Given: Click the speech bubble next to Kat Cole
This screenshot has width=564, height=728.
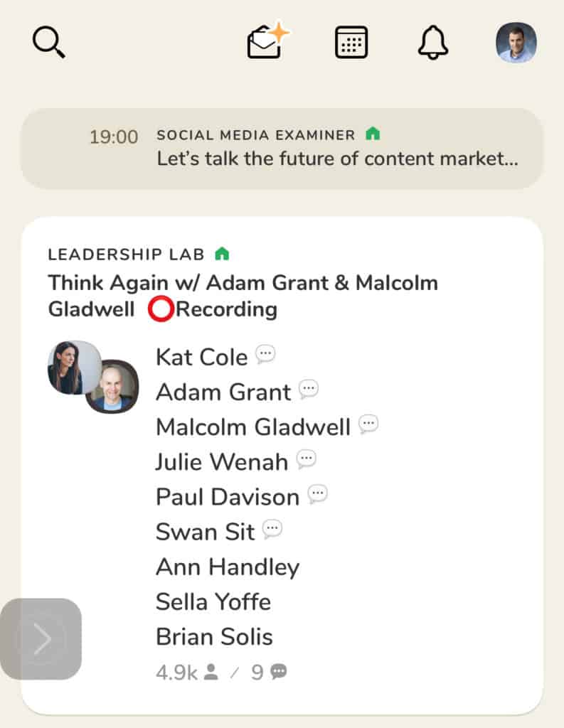Looking at the screenshot, I should click(265, 354).
